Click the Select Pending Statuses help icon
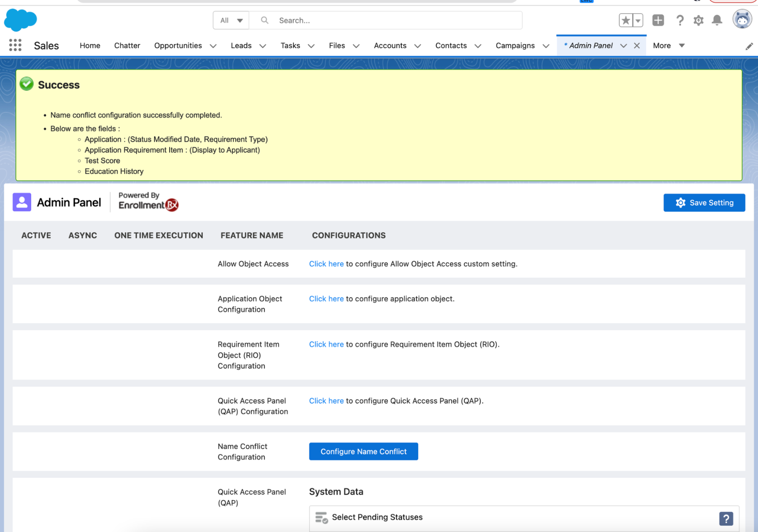758x532 pixels. click(726, 518)
